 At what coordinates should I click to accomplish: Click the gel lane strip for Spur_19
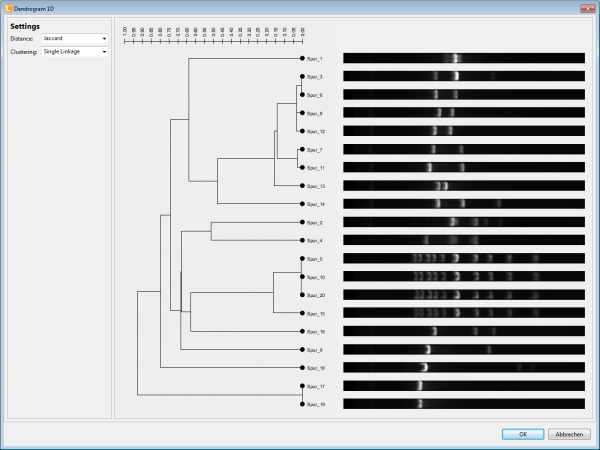(x=463, y=404)
